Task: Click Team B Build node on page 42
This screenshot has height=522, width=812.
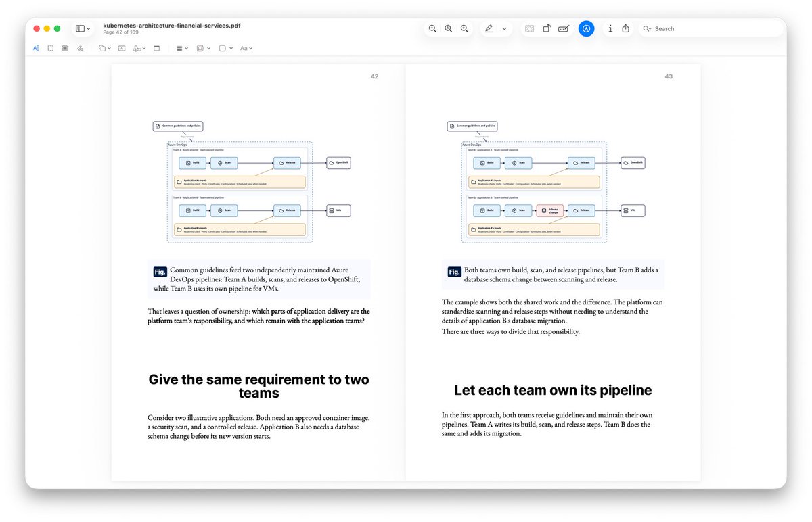Action: 193,210
